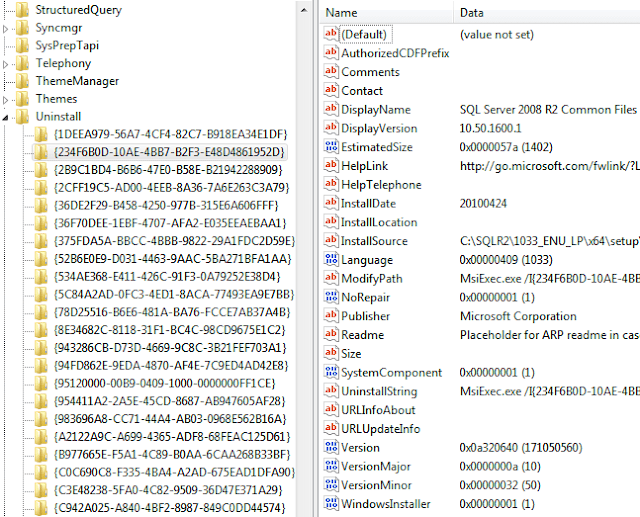
Task: Select key {36DE2F29-B458-4250-977B-315E6A606FFF}
Action: (166, 205)
